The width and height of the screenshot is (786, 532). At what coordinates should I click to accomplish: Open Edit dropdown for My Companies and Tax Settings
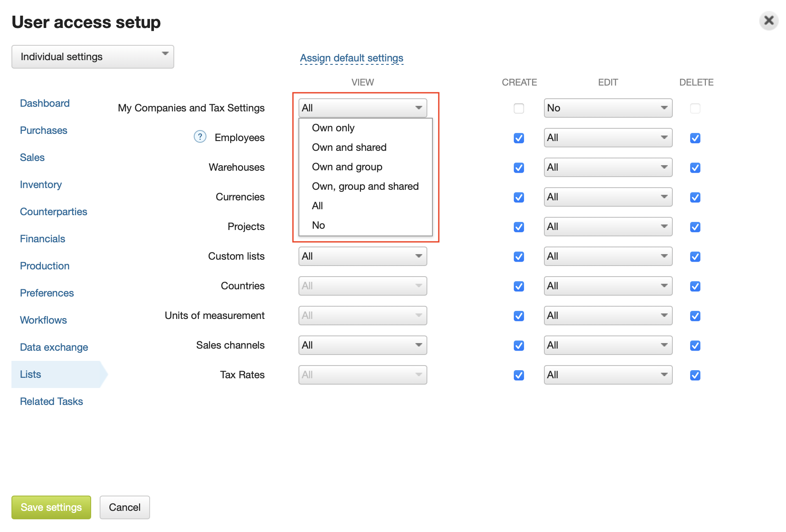(x=608, y=108)
